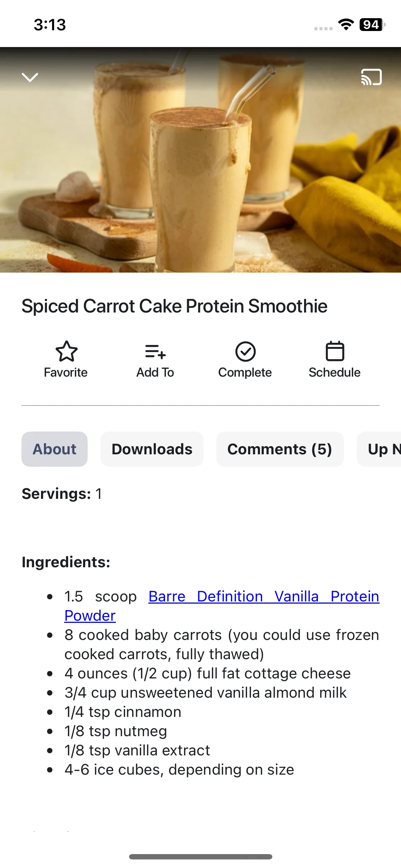This screenshot has height=868, width=401.
Task: Tap the Wi-Fi status icon
Action: click(x=346, y=25)
